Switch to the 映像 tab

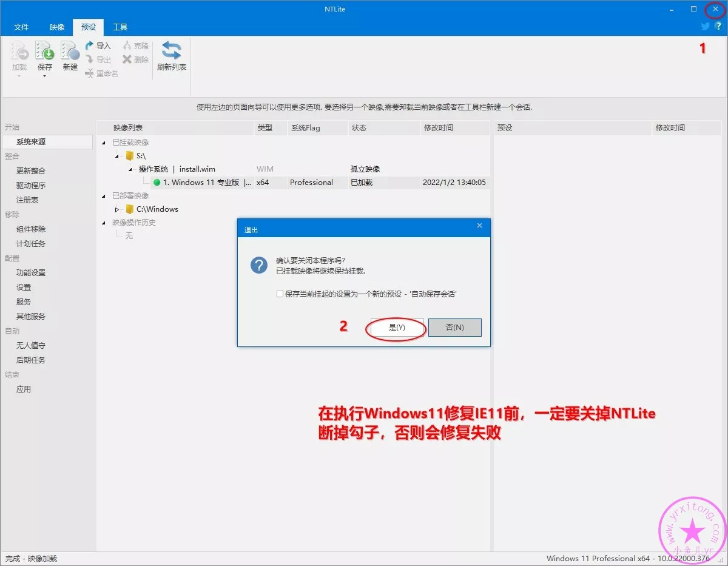(x=57, y=27)
